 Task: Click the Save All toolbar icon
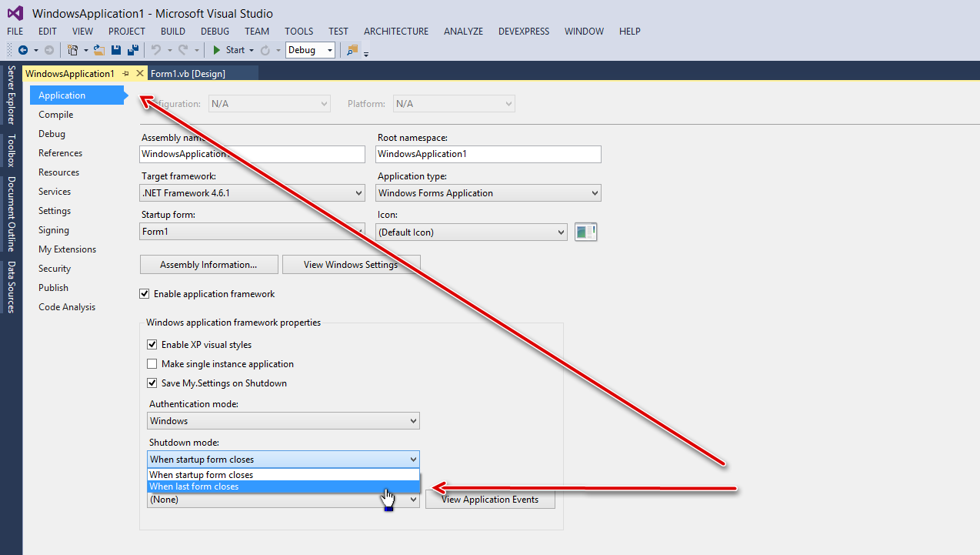[x=132, y=50]
